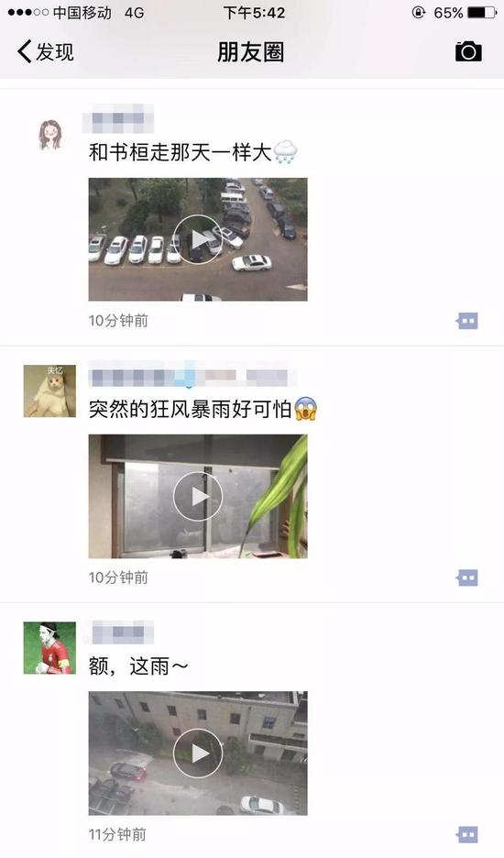
Task: Go back to 发现 page
Action: tap(46, 52)
